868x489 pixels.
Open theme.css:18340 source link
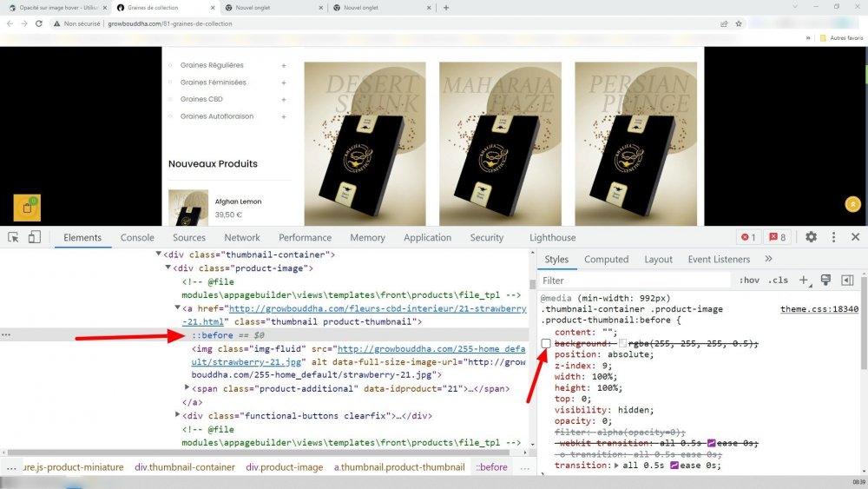819,309
